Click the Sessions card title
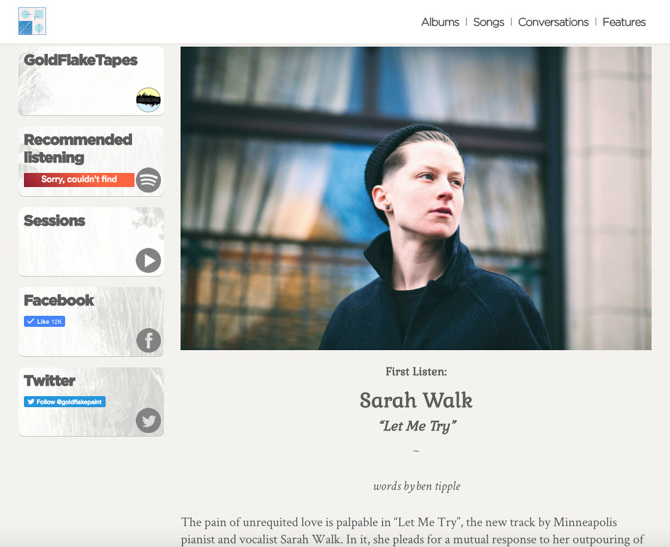 (54, 221)
